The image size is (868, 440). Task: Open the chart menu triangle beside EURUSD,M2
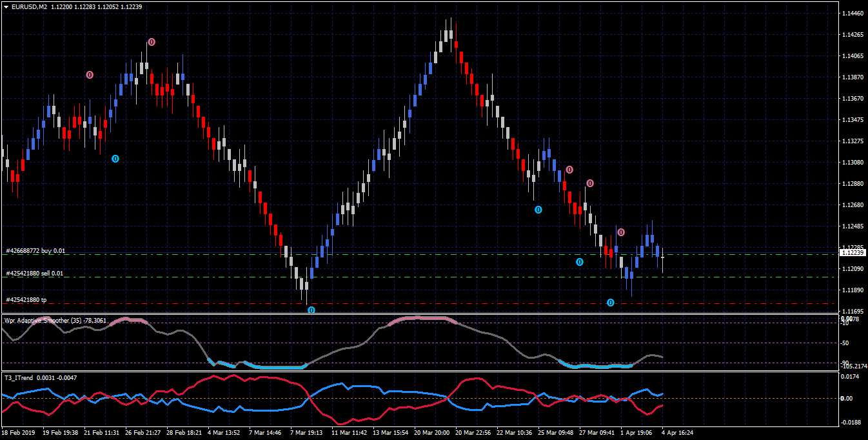click(6, 6)
